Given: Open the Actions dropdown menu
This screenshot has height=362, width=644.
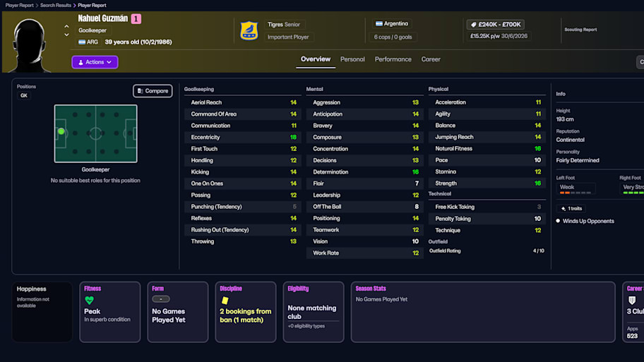Looking at the screenshot, I should point(95,62).
